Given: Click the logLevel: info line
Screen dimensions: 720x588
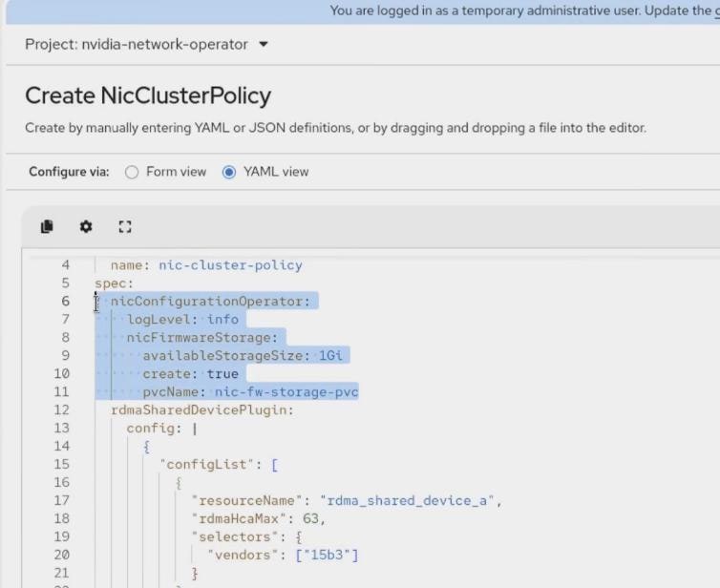Looking at the screenshot, I should click(182, 320).
